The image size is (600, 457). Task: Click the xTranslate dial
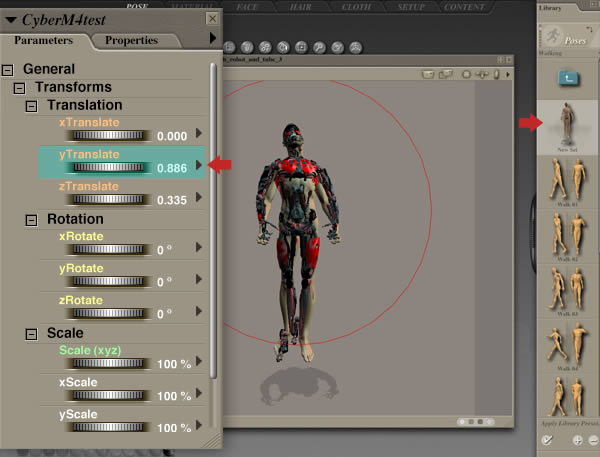108,135
